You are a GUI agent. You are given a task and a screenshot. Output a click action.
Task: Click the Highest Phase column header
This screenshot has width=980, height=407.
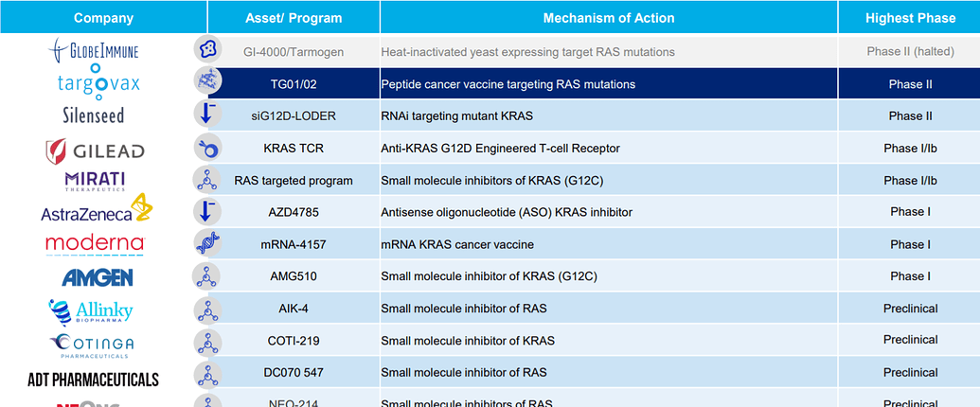click(909, 17)
